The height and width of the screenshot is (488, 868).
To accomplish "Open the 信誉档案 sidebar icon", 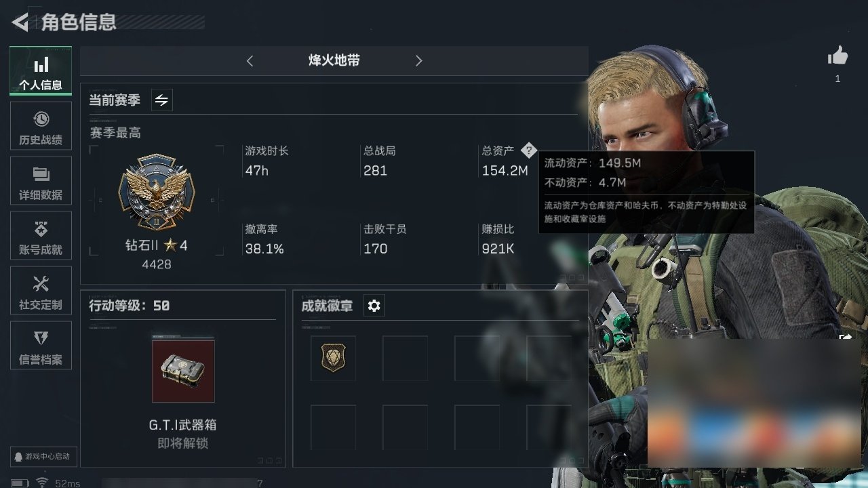I will (x=41, y=346).
